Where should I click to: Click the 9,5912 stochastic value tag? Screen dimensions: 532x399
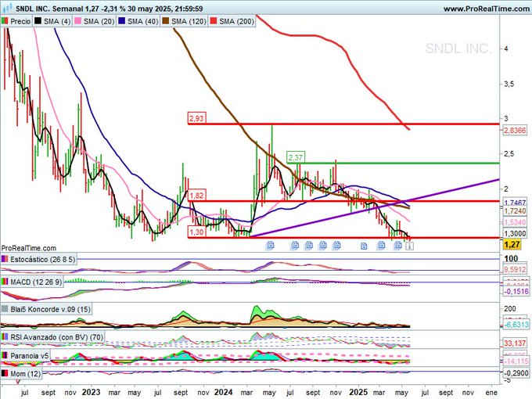pos(515,270)
